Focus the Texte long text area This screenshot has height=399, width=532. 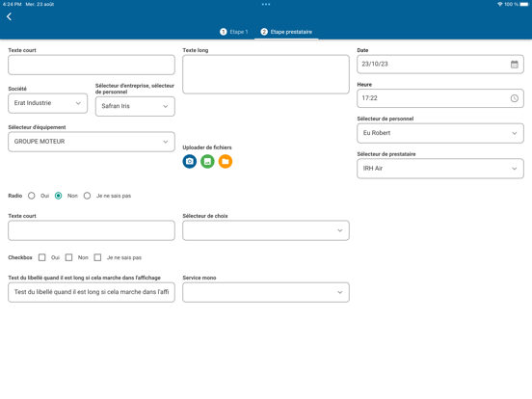[x=266, y=74]
